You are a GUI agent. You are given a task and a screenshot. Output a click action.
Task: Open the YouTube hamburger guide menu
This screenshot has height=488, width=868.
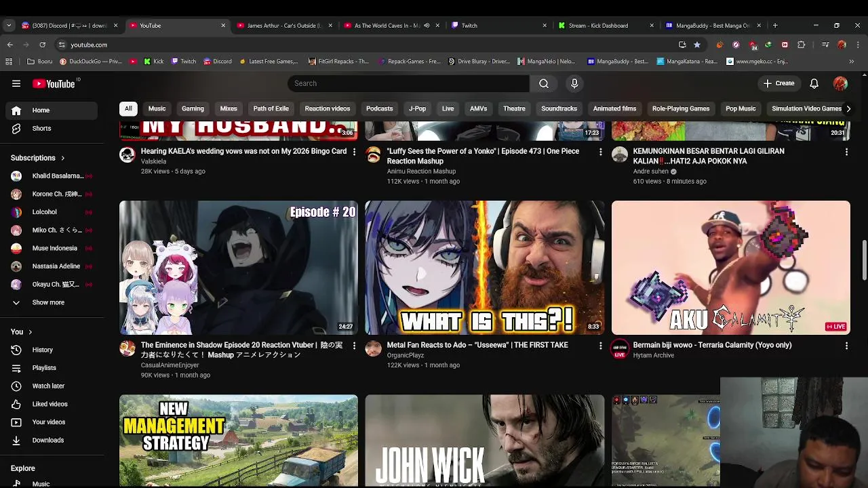pyautogui.click(x=16, y=83)
